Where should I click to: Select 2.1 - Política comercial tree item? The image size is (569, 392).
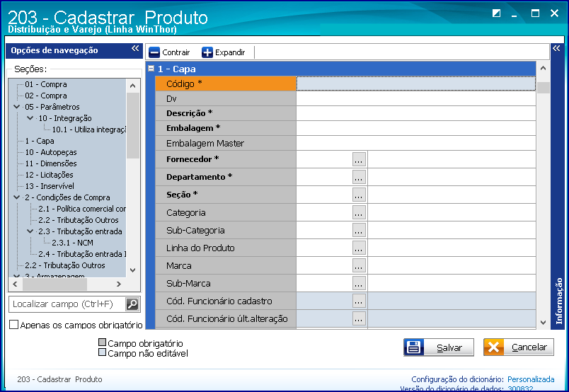[82, 209]
